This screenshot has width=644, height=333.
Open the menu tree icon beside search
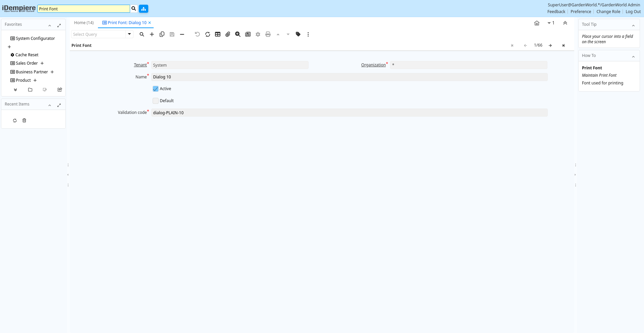[x=144, y=9]
